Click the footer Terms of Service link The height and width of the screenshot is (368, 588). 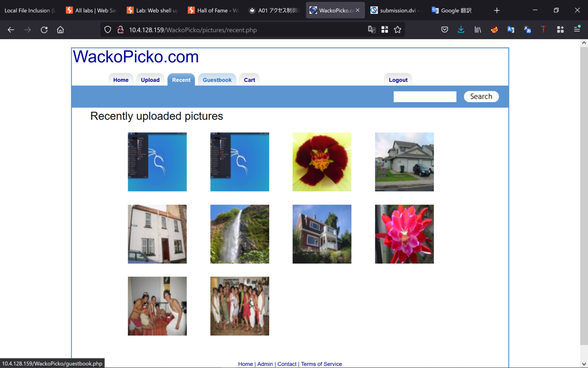click(321, 364)
